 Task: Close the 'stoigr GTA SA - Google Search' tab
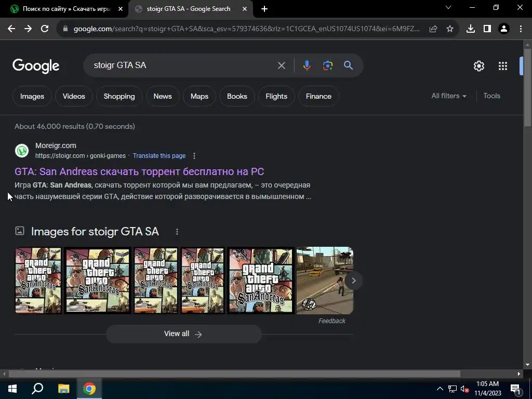(245, 9)
